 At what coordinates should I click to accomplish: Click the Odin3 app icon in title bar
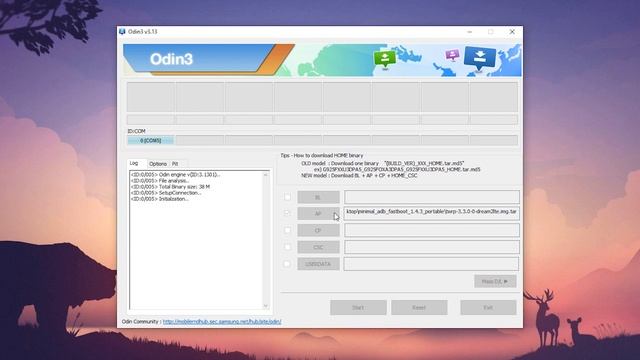[122, 31]
